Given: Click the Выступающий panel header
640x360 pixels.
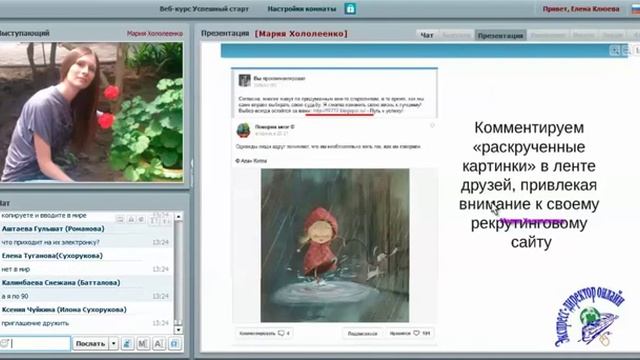Looking at the screenshot, I should click(24, 33).
